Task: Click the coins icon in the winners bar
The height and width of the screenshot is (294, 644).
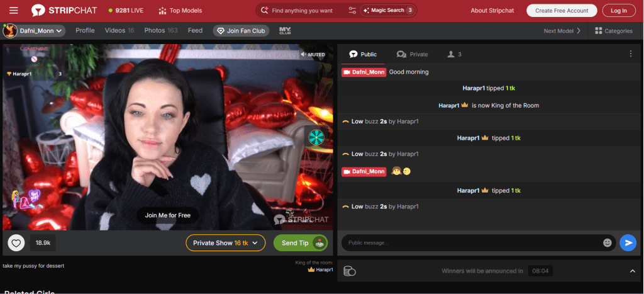Action: point(350,271)
